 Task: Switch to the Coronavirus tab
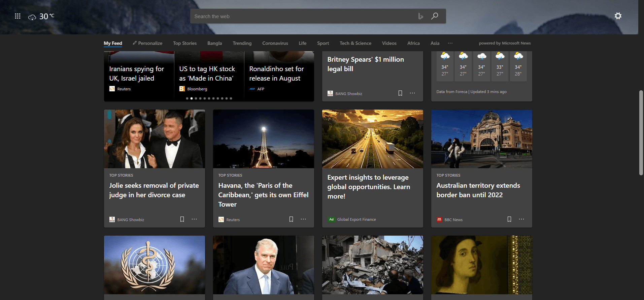click(275, 43)
